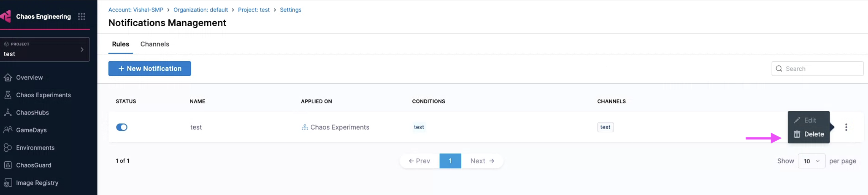868x195 pixels.
Task: Go to Chaos Experiments in sidebar
Action: pyautogui.click(x=43, y=95)
